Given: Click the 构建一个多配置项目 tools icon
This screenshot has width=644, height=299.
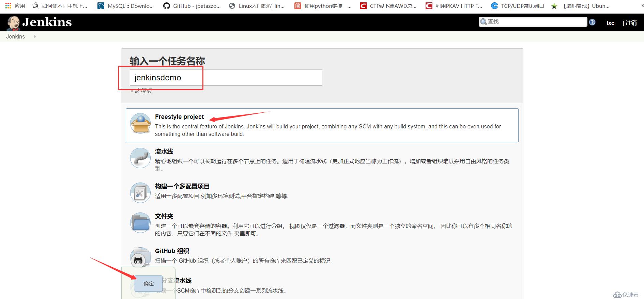Looking at the screenshot, I should tap(140, 192).
